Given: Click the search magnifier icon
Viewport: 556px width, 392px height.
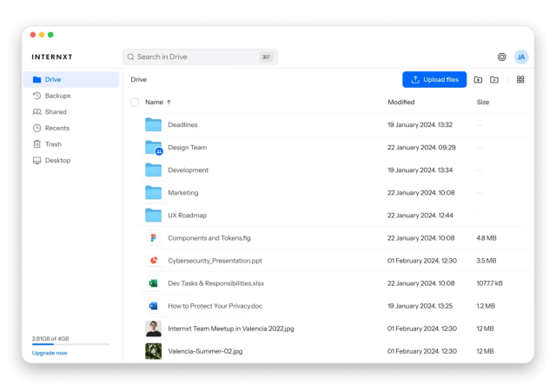Looking at the screenshot, I should pyautogui.click(x=131, y=56).
